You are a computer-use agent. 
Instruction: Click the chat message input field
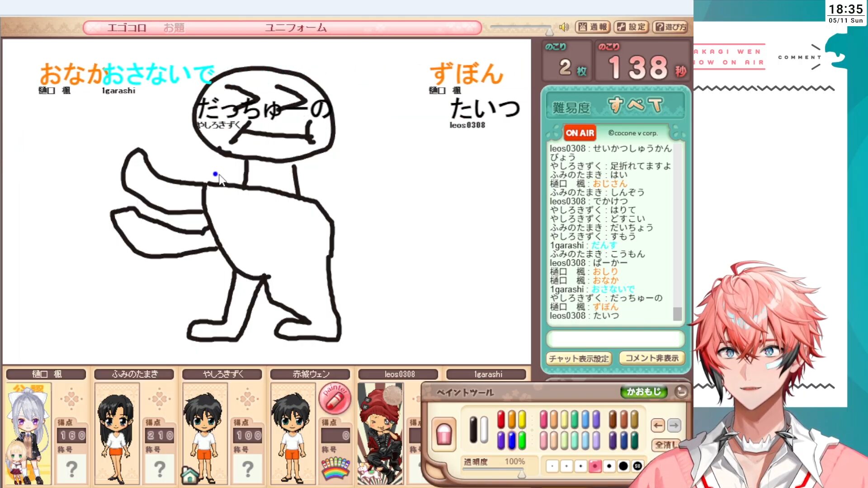tap(615, 338)
